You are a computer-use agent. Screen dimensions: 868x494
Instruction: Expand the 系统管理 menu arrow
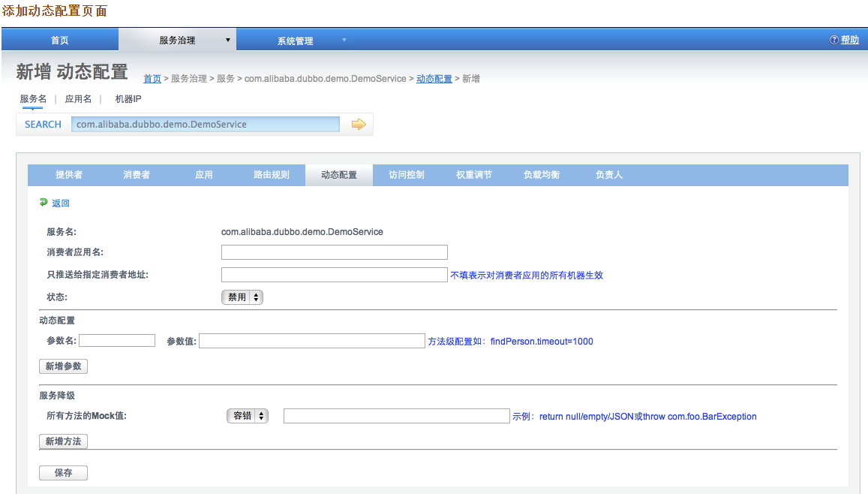[x=344, y=40]
